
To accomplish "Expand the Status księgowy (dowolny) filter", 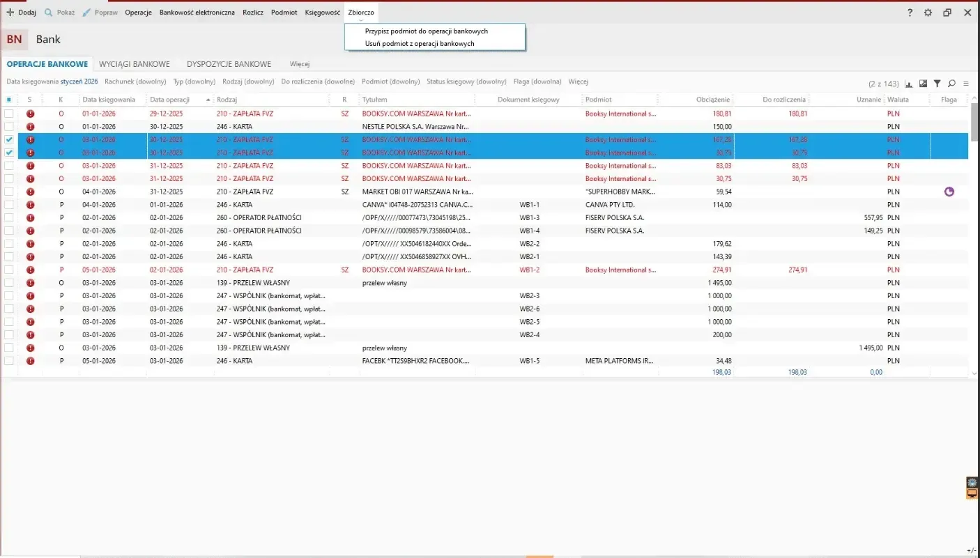I will point(466,82).
